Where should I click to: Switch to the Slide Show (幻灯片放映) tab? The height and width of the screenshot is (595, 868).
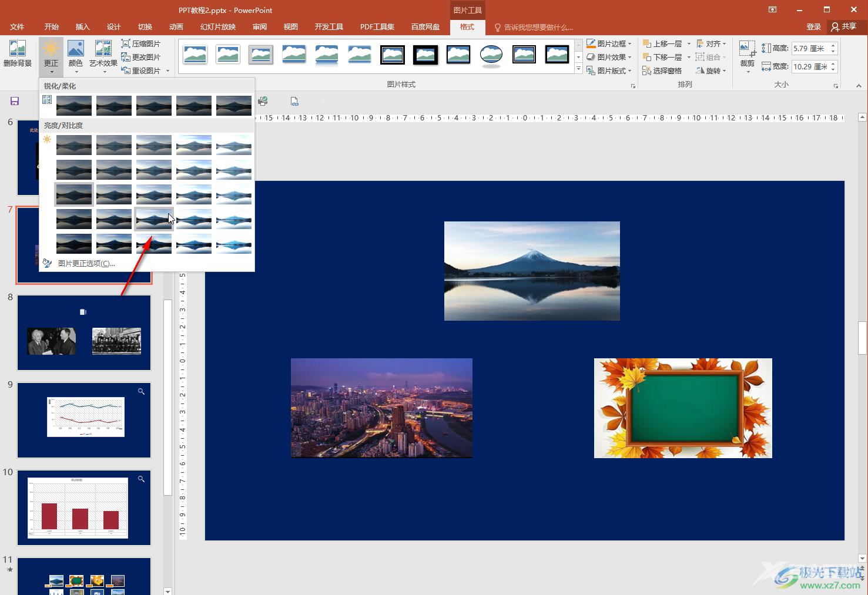(x=218, y=27)
